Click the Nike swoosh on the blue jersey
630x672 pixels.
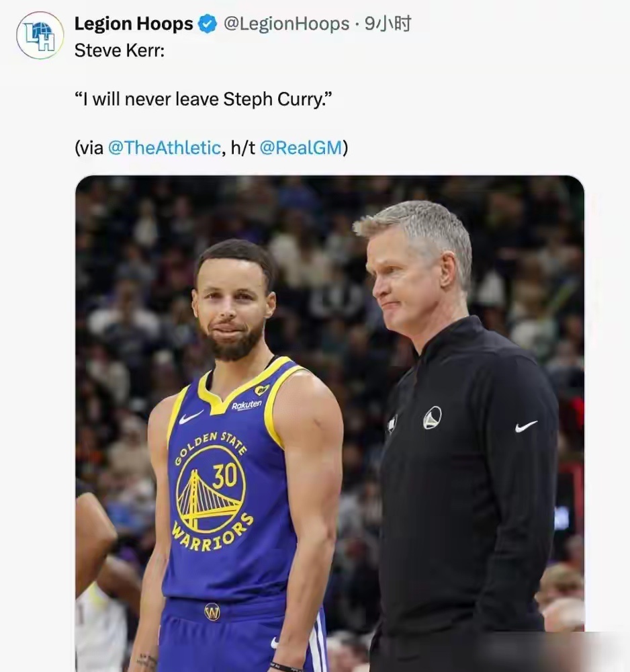coord(190,417)
